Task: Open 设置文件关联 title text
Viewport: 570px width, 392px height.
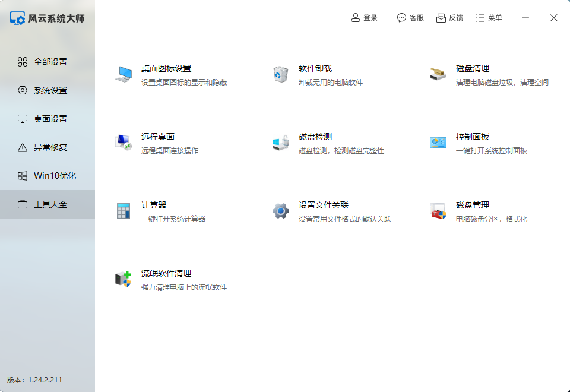Action: coord(324,205)
